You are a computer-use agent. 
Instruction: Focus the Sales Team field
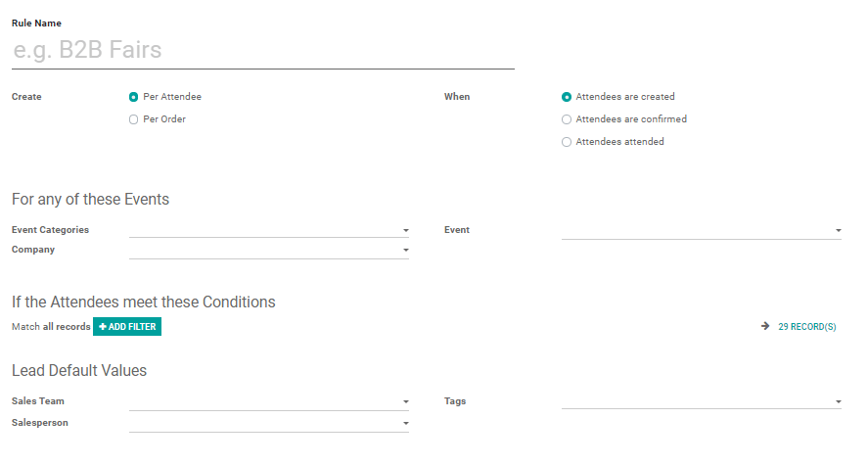click(x=264, y=401)
